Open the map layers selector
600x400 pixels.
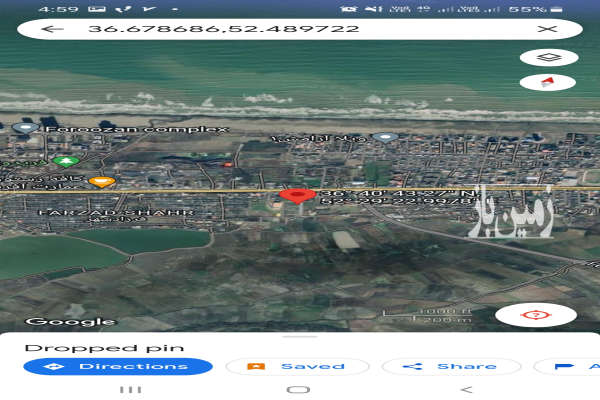(x=547, y=58)
